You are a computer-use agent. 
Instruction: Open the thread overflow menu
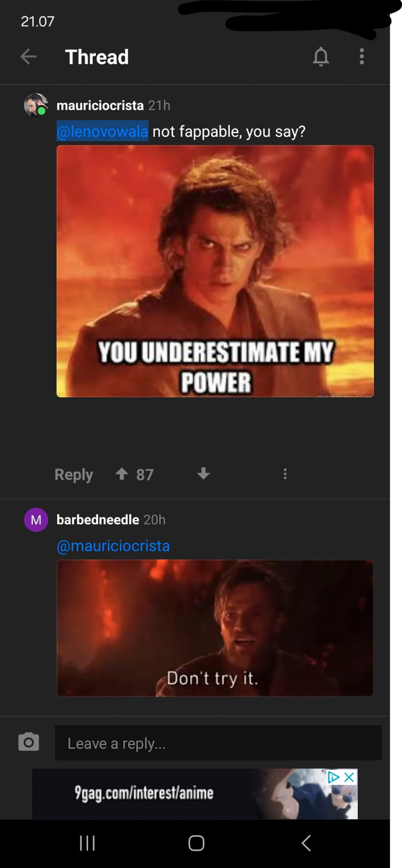pyautogui.click(x=361, y=56)
